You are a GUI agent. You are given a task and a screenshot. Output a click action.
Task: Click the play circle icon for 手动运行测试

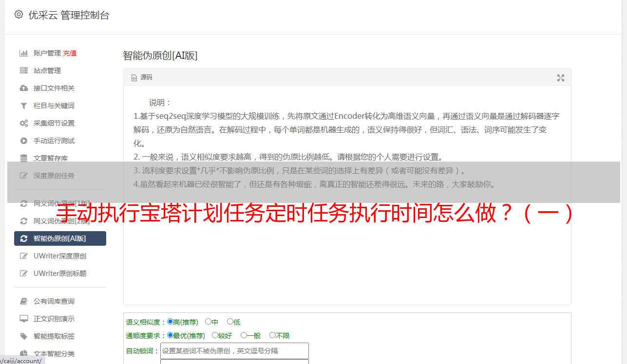tap(23, 141)
